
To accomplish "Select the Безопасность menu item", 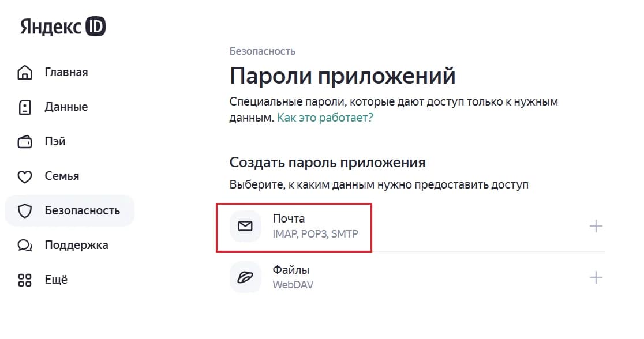I will (69, 210).
